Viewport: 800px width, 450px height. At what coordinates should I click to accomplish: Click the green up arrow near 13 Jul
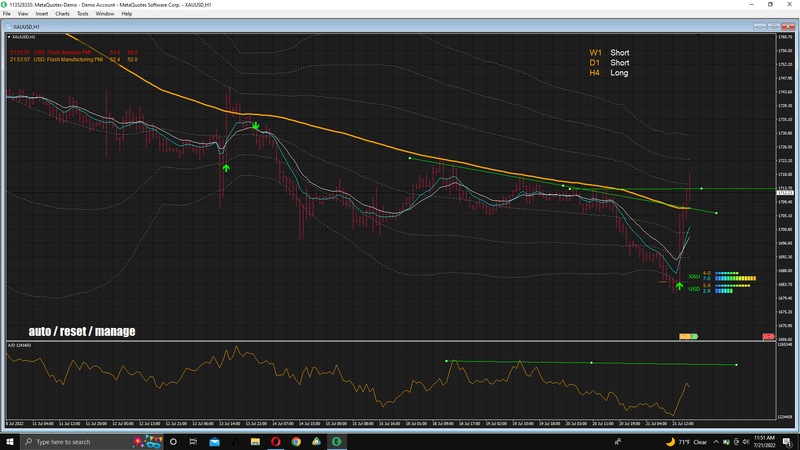226,167
